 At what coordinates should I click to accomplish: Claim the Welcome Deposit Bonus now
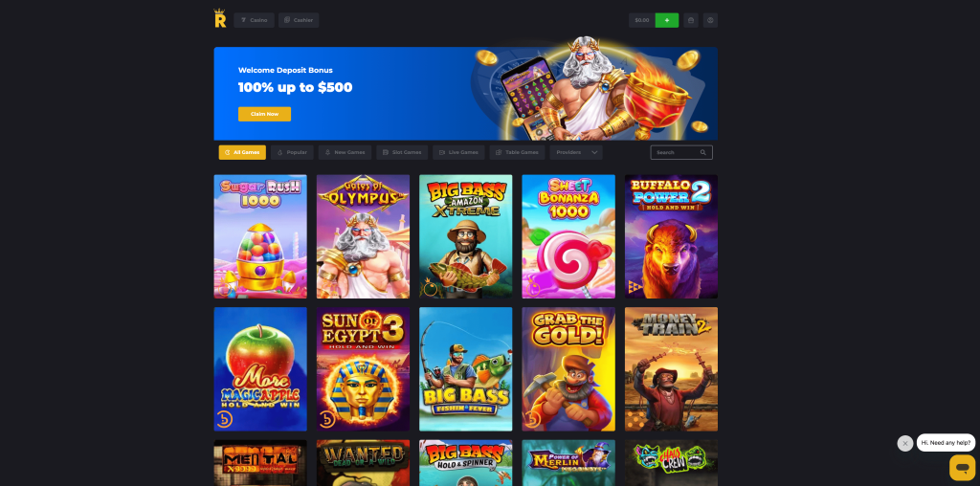pos(264,114)
